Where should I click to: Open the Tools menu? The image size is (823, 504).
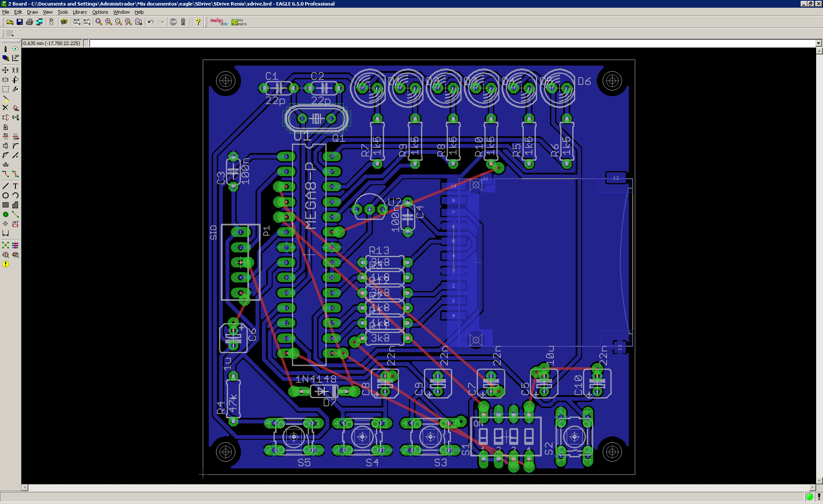coord(63,12)
